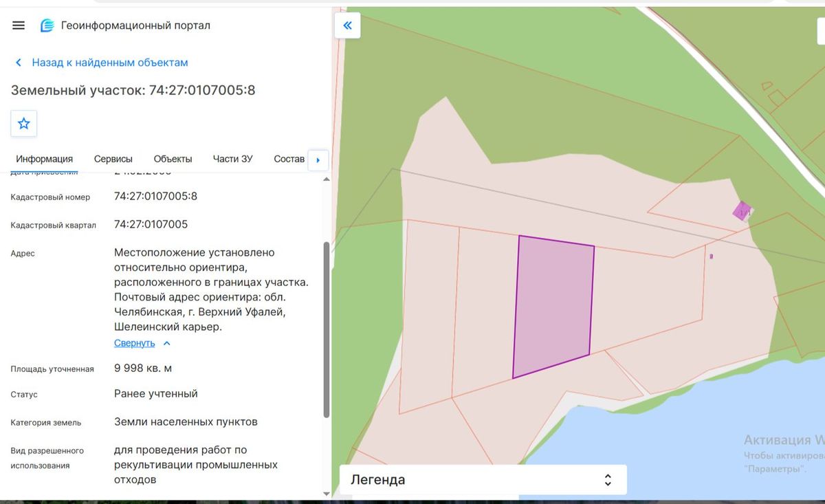Viewport: 825px width, 504px height.
Task: Click the tiny purple marker on map
Action: (712, 256)
